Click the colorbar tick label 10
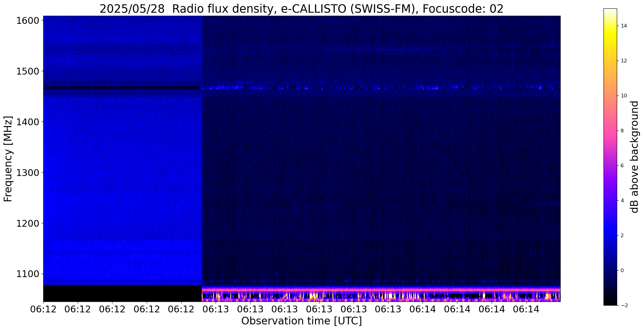This screenshot has width=644, height=330. point(624,96)
